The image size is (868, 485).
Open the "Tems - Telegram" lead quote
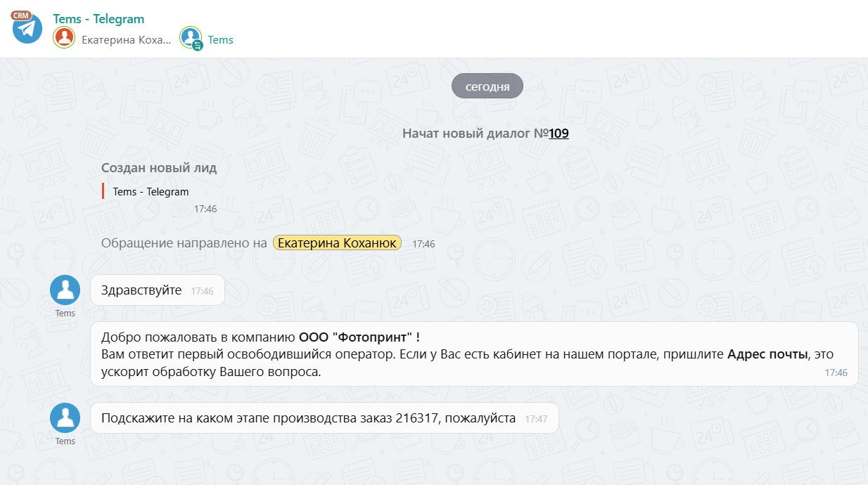(151, 191)
